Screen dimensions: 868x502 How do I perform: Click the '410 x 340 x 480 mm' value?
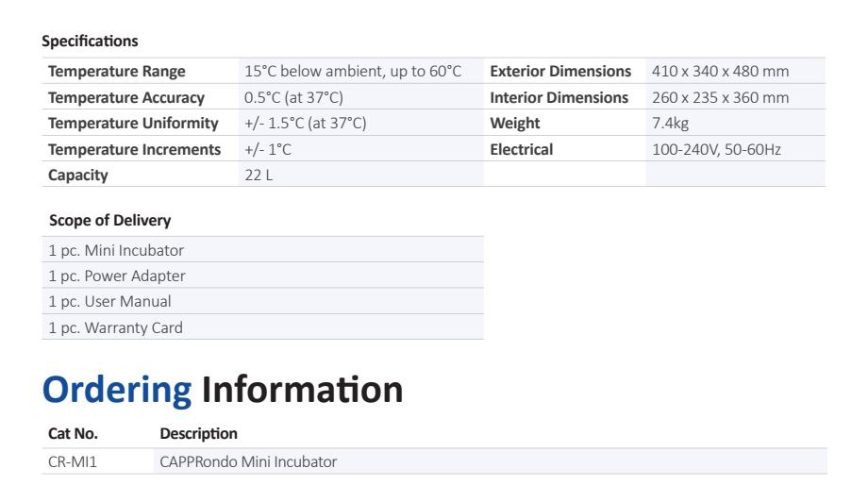pos(721,72)
